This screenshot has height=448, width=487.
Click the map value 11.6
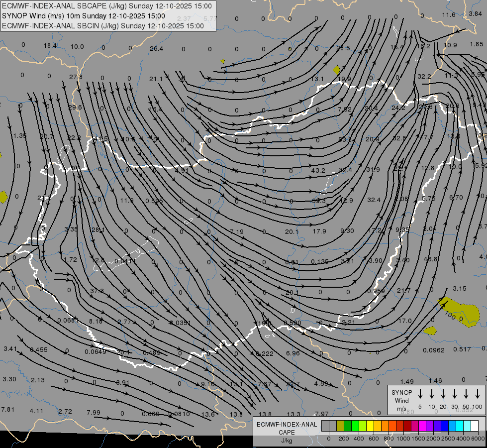tap(449, 14)
